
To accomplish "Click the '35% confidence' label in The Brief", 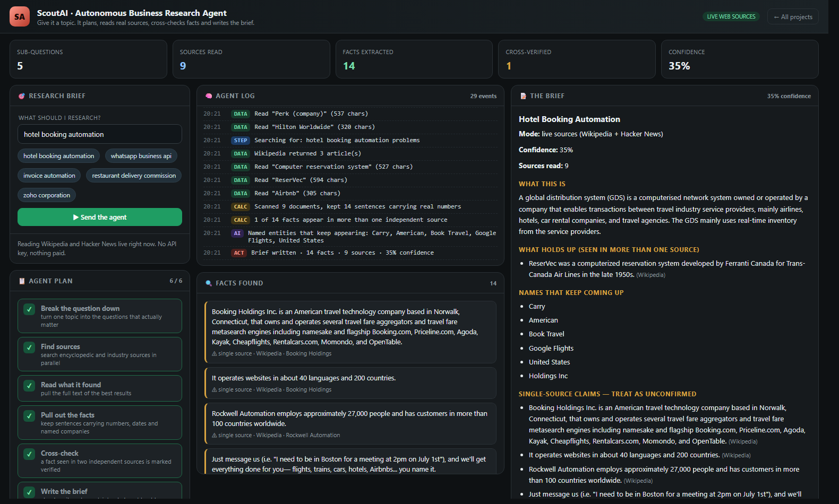I will coord(789,96).
